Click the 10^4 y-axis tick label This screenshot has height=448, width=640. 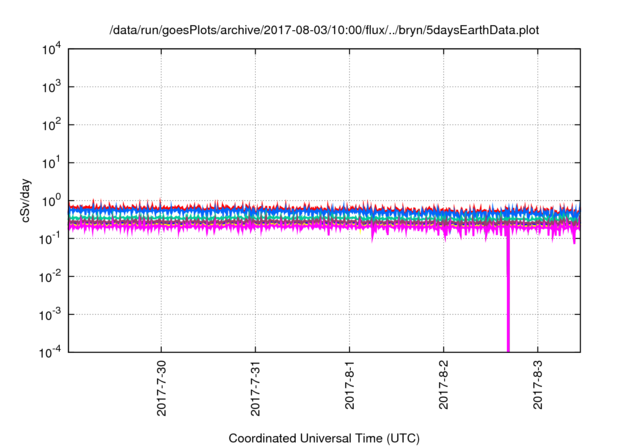click(52, 49)
